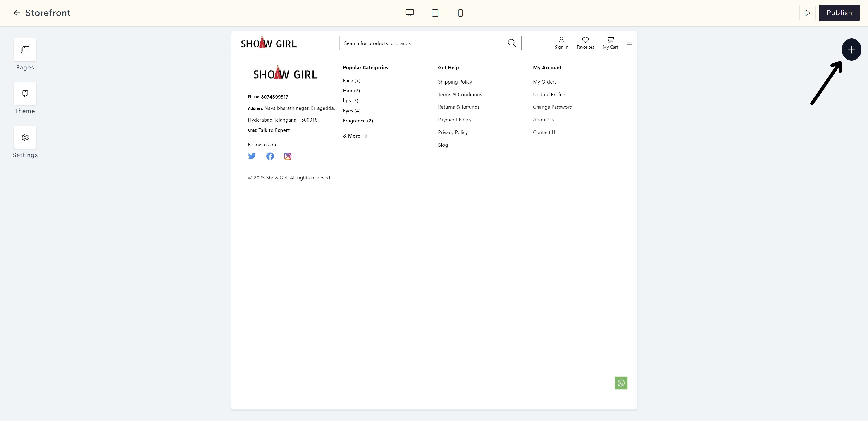The image size is (868, 421).
Task: Click 'Popular Categories' heading
Action: (x=365, y=68)
